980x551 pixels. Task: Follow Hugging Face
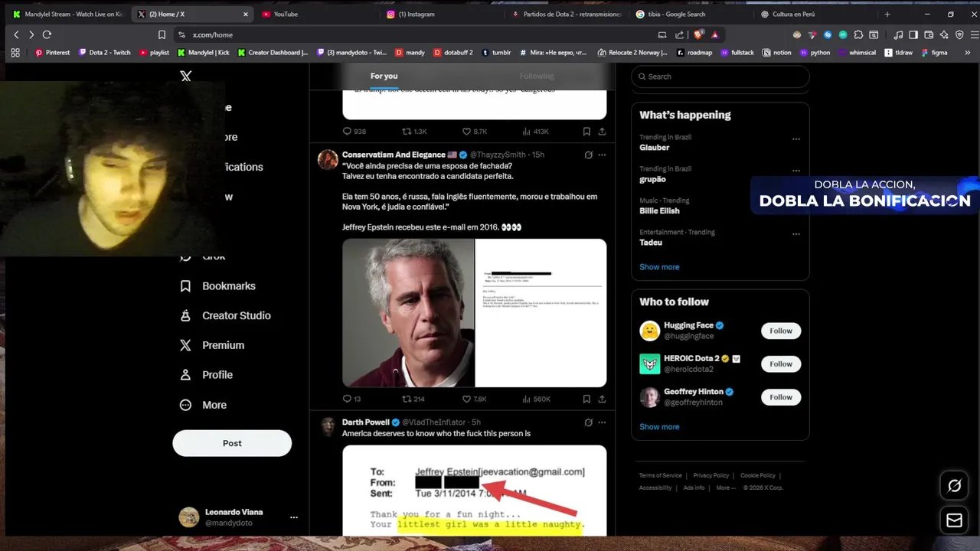coord(781,331)
